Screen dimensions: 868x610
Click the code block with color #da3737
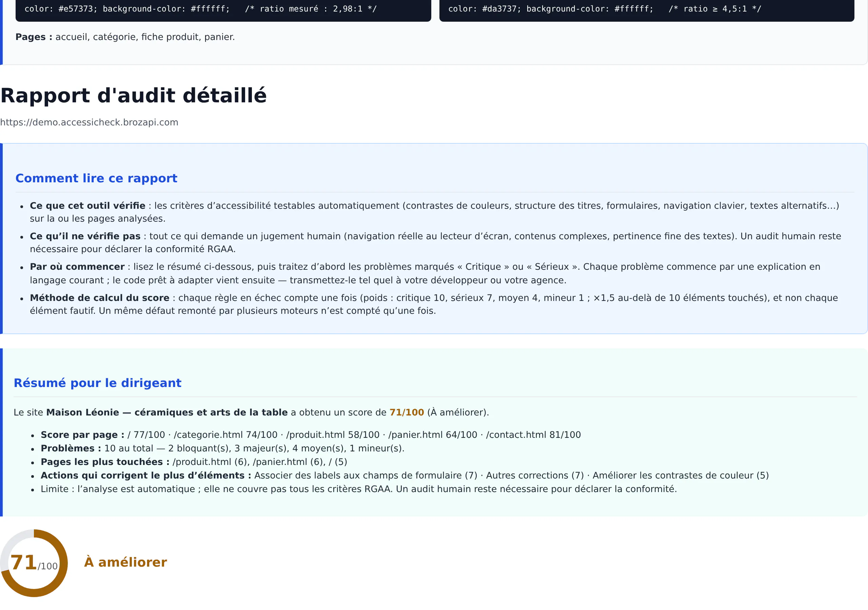pyautogui.click(x=647, y=10)
